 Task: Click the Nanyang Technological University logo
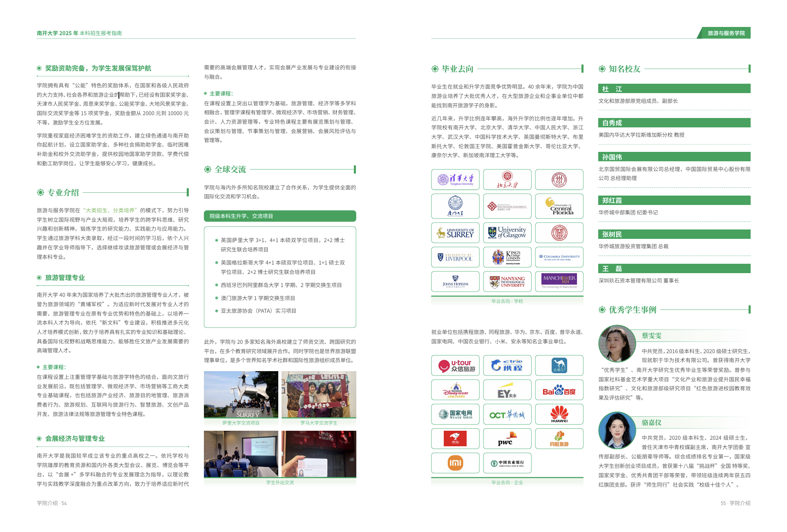click(x=507, y=282)
